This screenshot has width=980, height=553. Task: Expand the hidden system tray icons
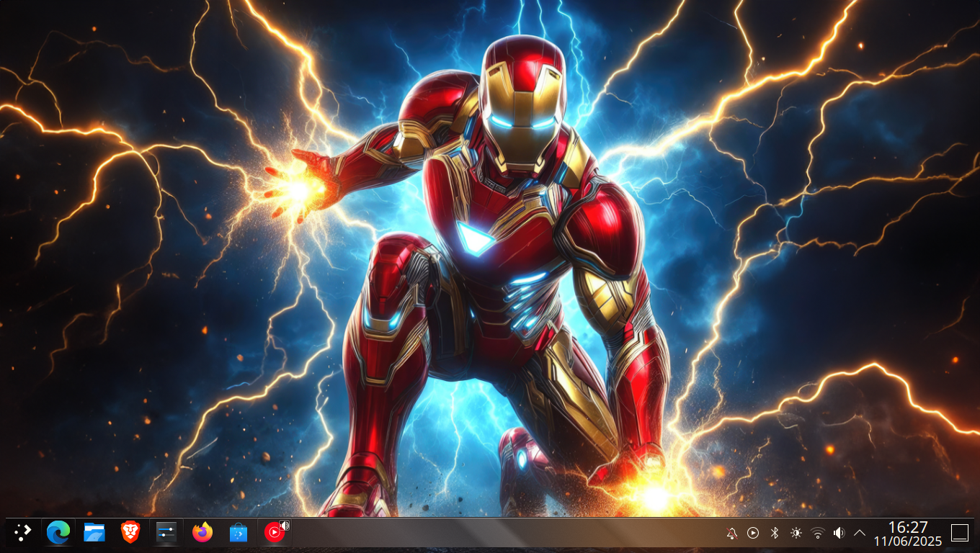point(860,533)
